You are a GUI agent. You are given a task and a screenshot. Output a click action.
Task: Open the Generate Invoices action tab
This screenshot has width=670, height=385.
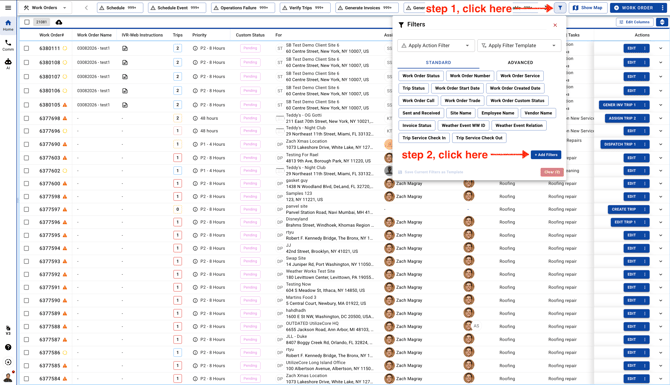tap(367, 8)
